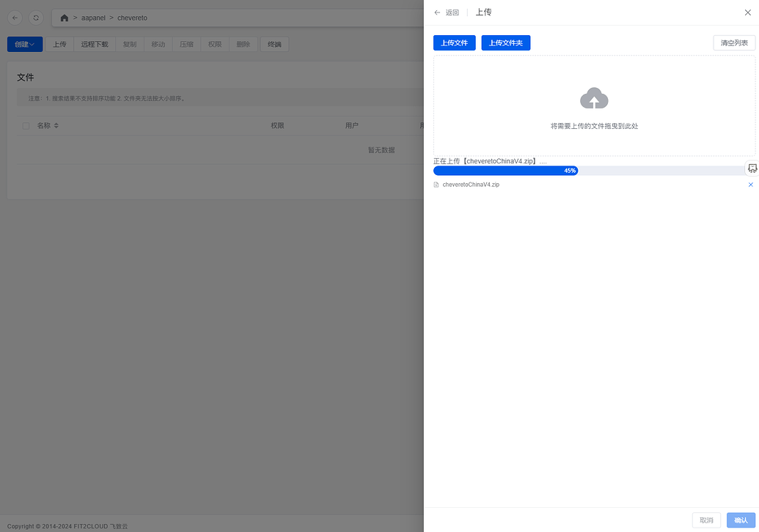Click the 返回 left arrow in upload panel

(x=438, y=12)
